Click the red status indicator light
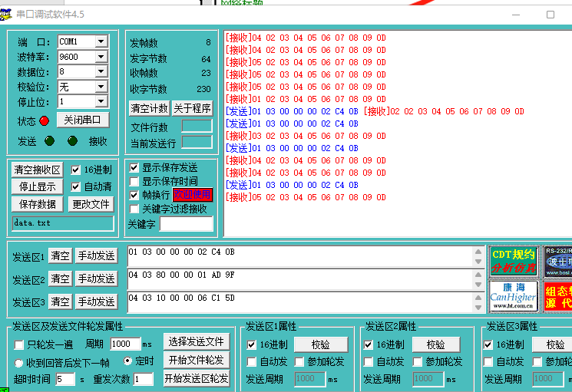The height and width of the screenshot is (392, 572). 44,120
